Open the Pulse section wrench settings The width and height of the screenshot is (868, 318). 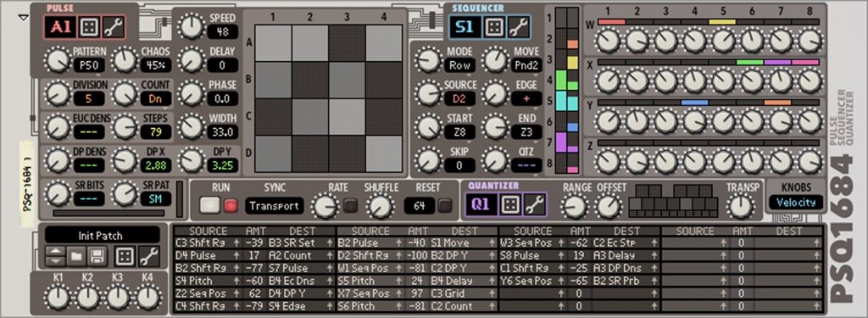tap(114, 26)
